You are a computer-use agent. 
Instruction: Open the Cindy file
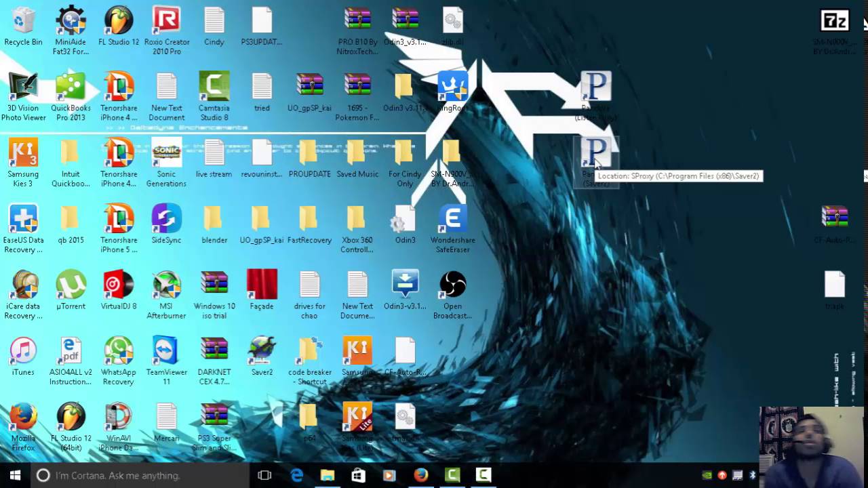point(214,27)
